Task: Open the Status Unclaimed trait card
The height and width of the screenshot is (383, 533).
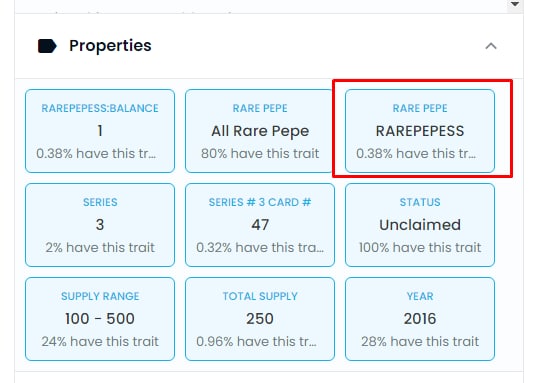Action: coord(420,225)
